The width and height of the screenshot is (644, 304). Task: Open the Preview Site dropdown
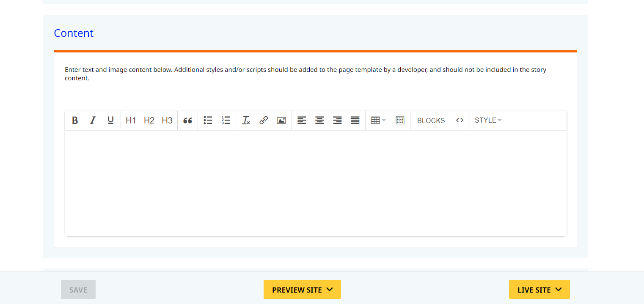tap(302, 290)
